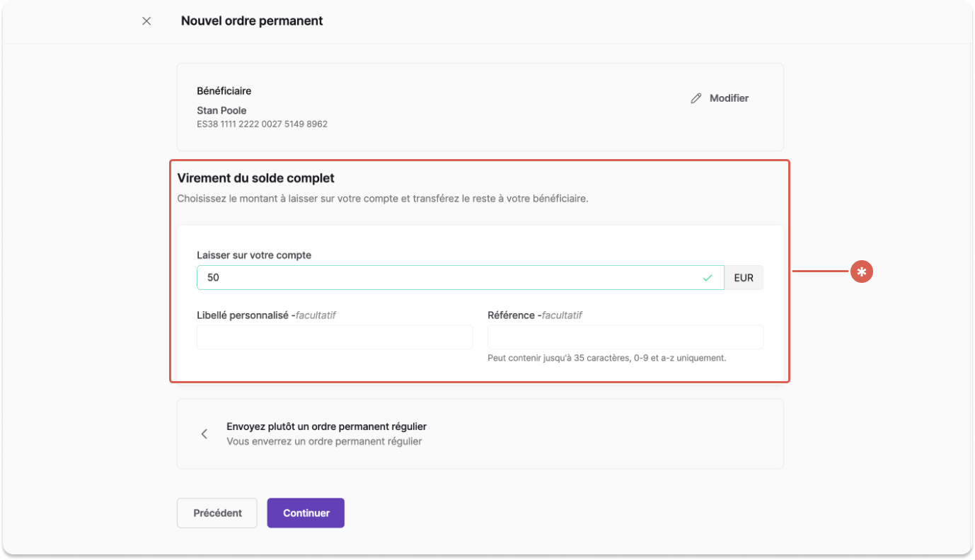Click the Virement du solde complet heading
This screenshot has width=975, height=560.
(x=255, y=178)
